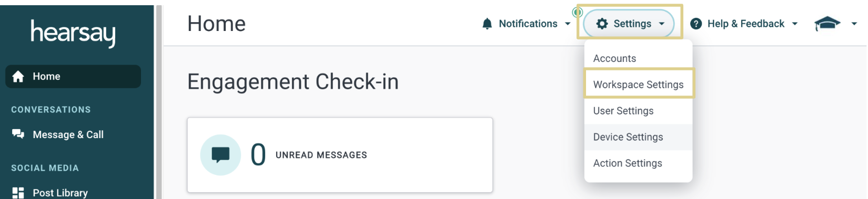
Task: Click the Home house icon in sidebar
Action: [18, 77]
